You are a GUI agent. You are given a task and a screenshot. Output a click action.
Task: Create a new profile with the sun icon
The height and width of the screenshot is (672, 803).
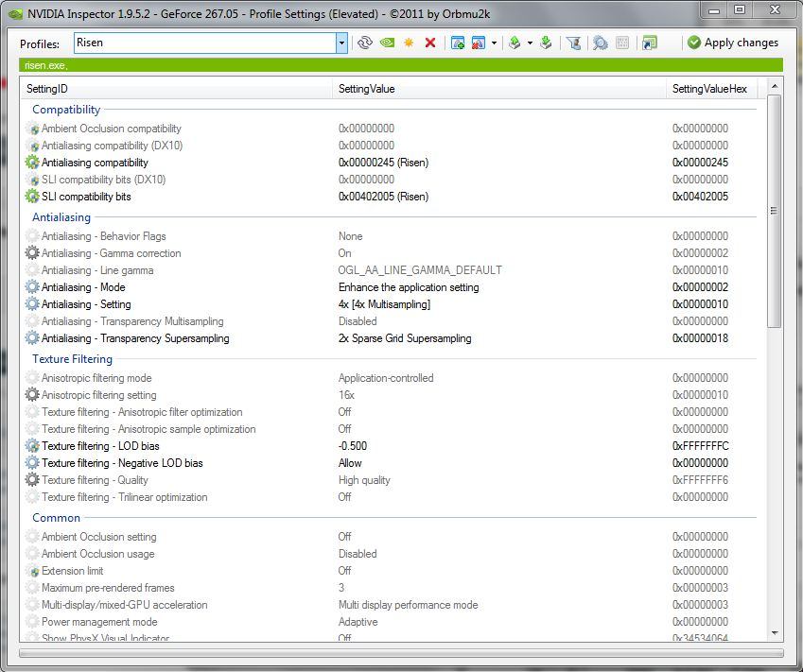(x=409, y=43)
